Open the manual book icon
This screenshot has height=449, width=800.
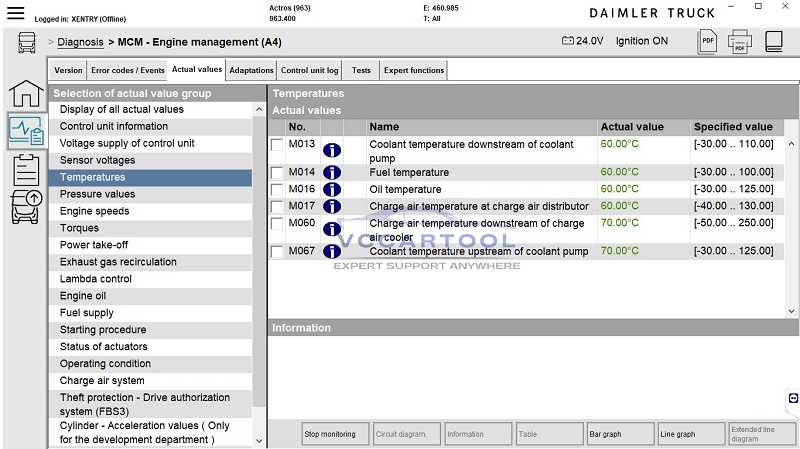coord(774,41)
